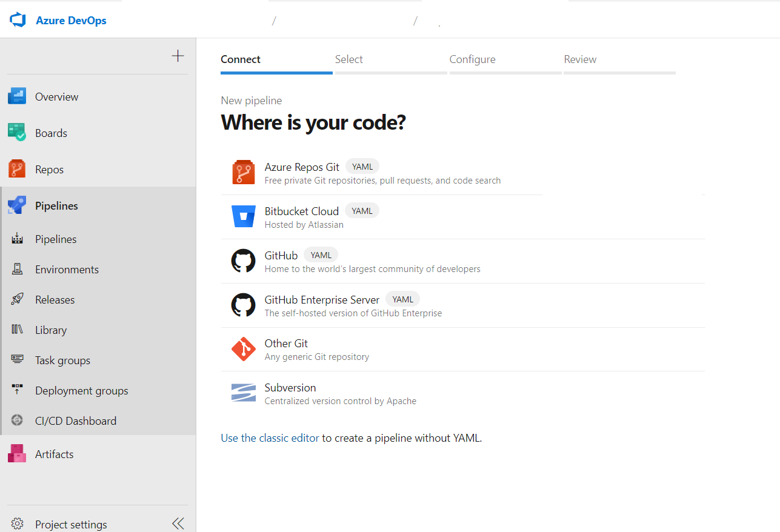Click 'Hosted by Atlassian' description text
Viewport: 780px width, 532px height.
304,225
